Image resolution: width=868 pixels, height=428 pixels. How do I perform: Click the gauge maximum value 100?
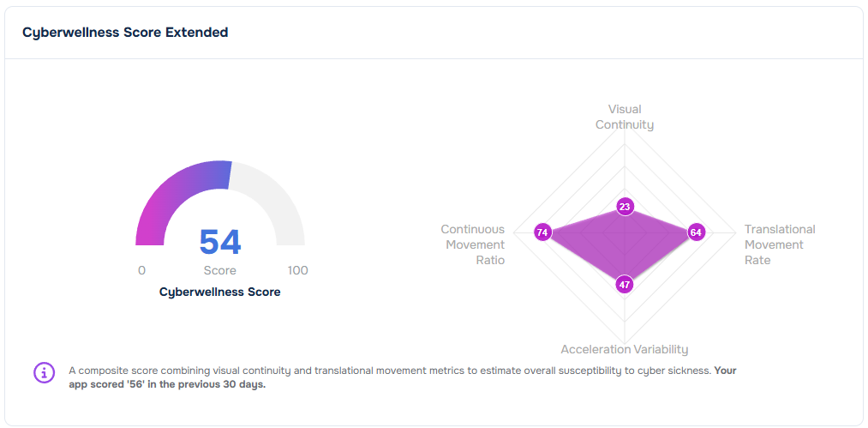tap(297, 270)
